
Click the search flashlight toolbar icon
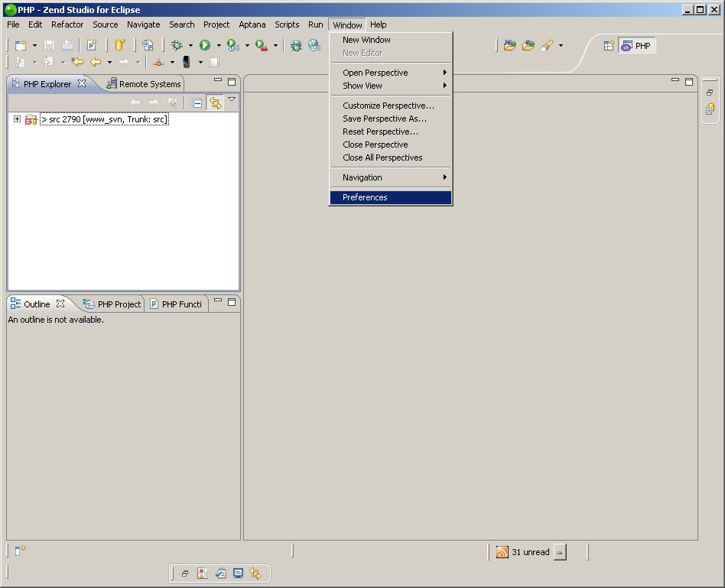coord(547,45)
